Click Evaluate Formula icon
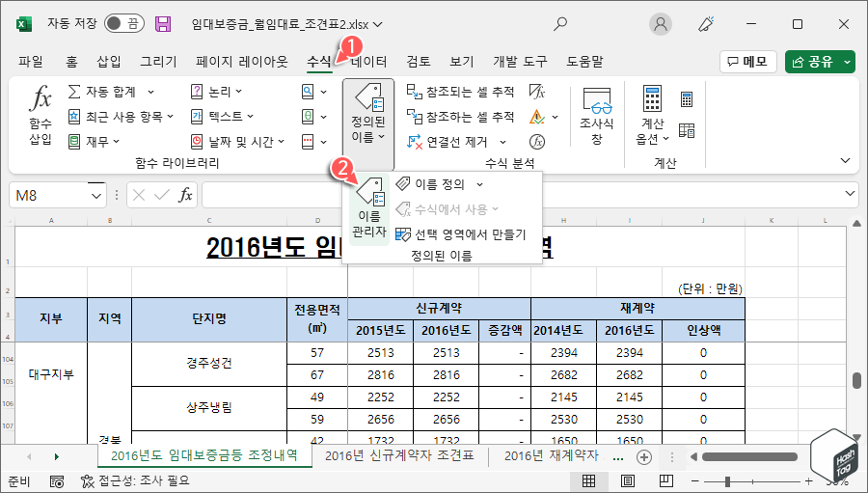This screenshot has height=493, width=868. (x=537, y=141)
